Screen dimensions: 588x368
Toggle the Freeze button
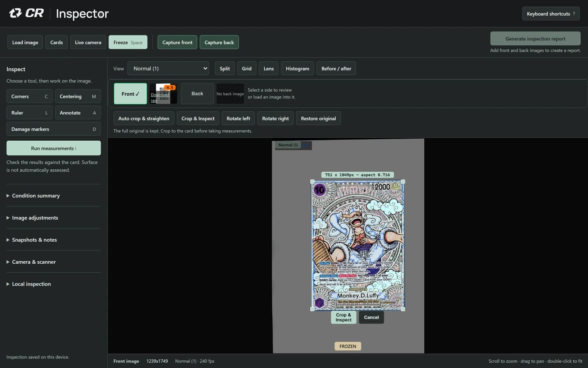[x=128, y=42]
